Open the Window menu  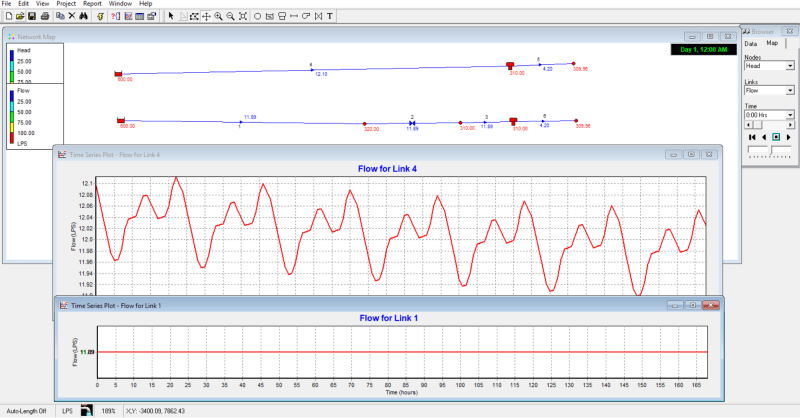(120, 4)
